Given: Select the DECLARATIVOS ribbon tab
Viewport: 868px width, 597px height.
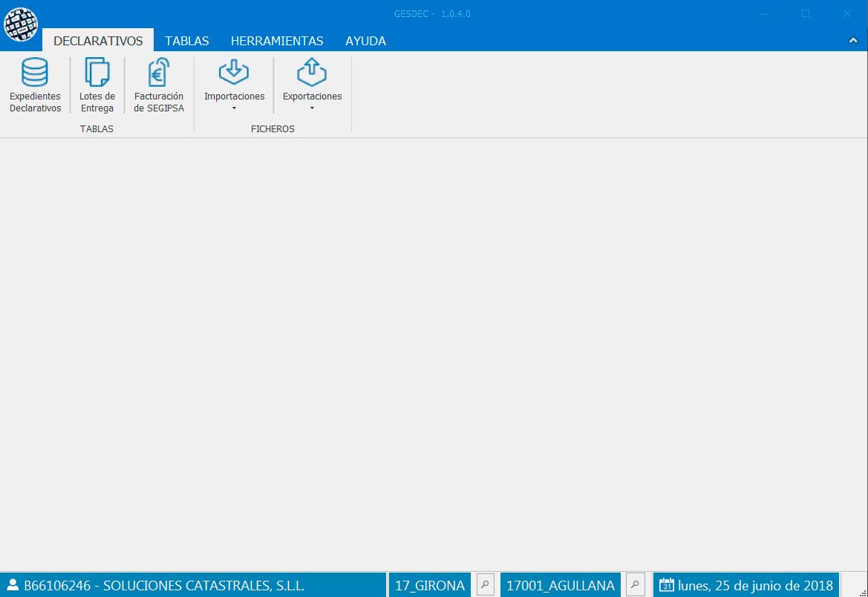Looking at the screenshot, I should tap(98, 41).
